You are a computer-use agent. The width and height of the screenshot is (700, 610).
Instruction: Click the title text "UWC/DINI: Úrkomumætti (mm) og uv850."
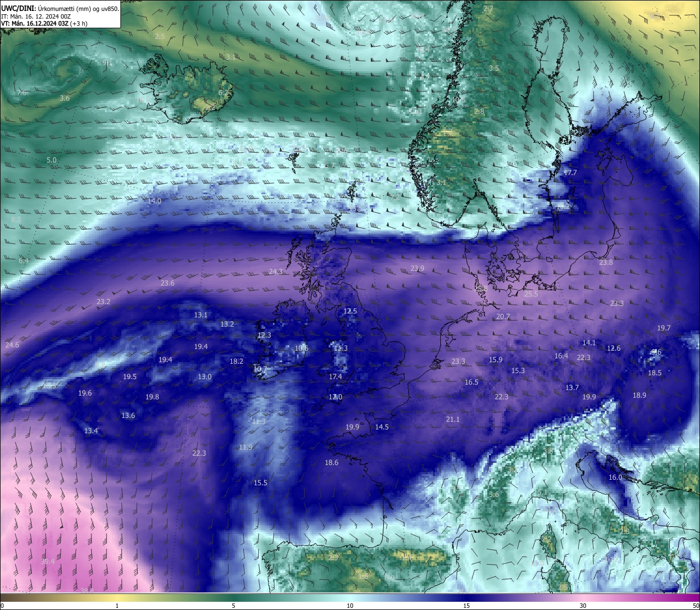point(60,8)
